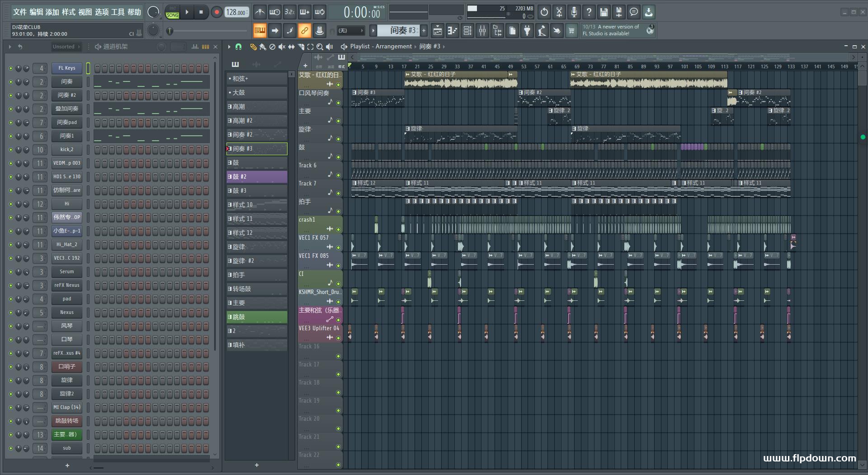Viewport: 868px width, 475px height.
Task: Click the master pitch knob
Action: coord(154,30)
